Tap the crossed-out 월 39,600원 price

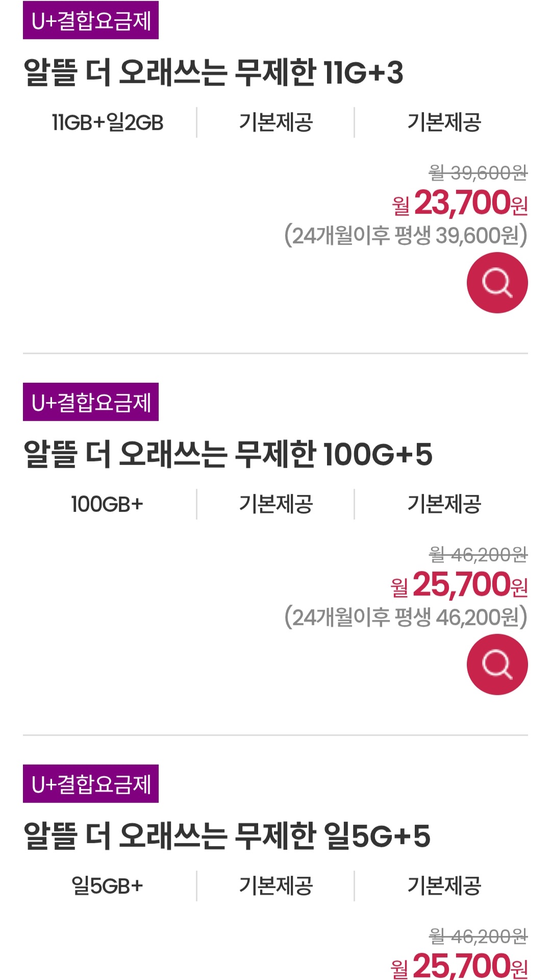click(478, 173)
